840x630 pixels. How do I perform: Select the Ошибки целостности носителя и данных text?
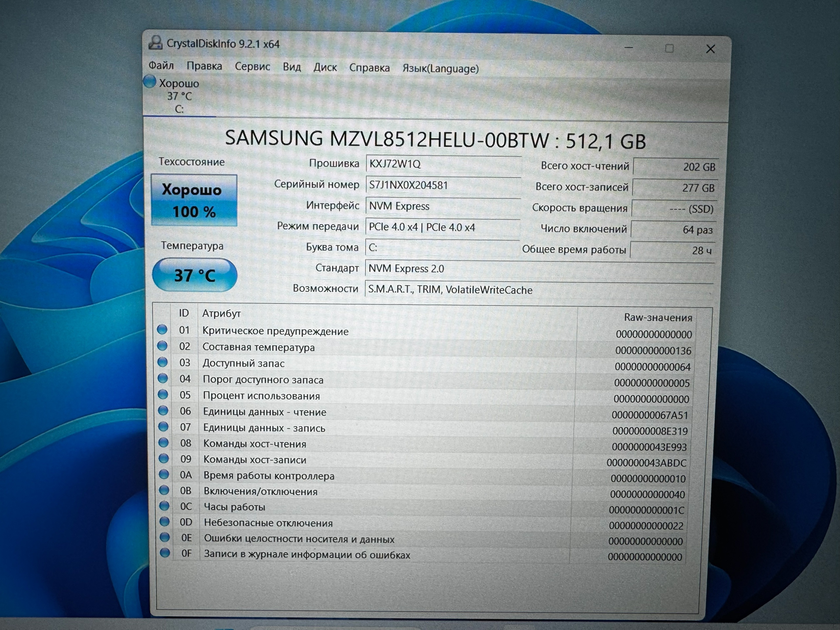(x=299, y=539)
